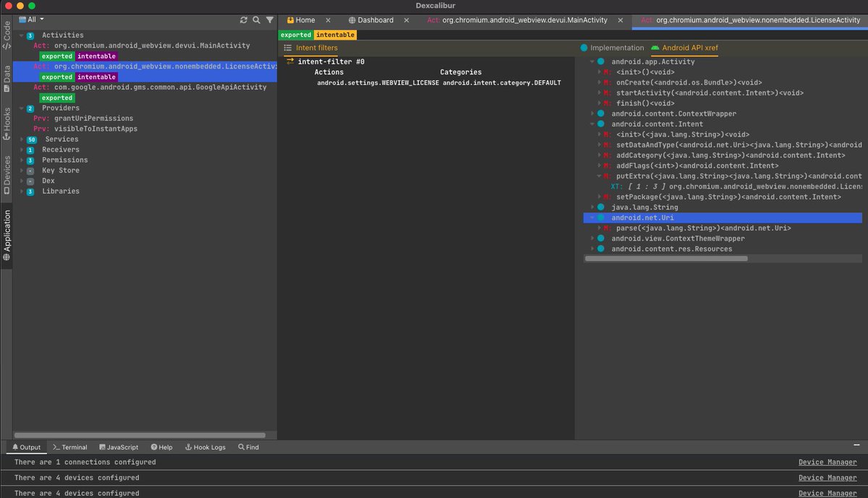Select the Application sidebar panel

point(7,236)
